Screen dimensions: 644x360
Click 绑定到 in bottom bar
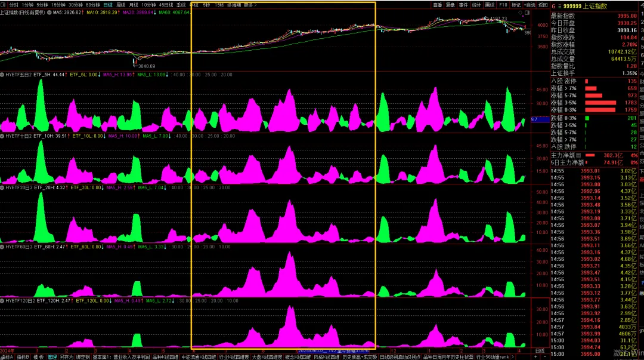click(82, 356)
